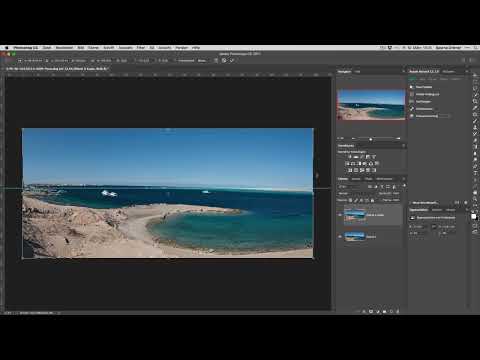The height and width of the screenshot is (360, 480).
Task: Set the foreground color swatch
Action: click(473, 216)
